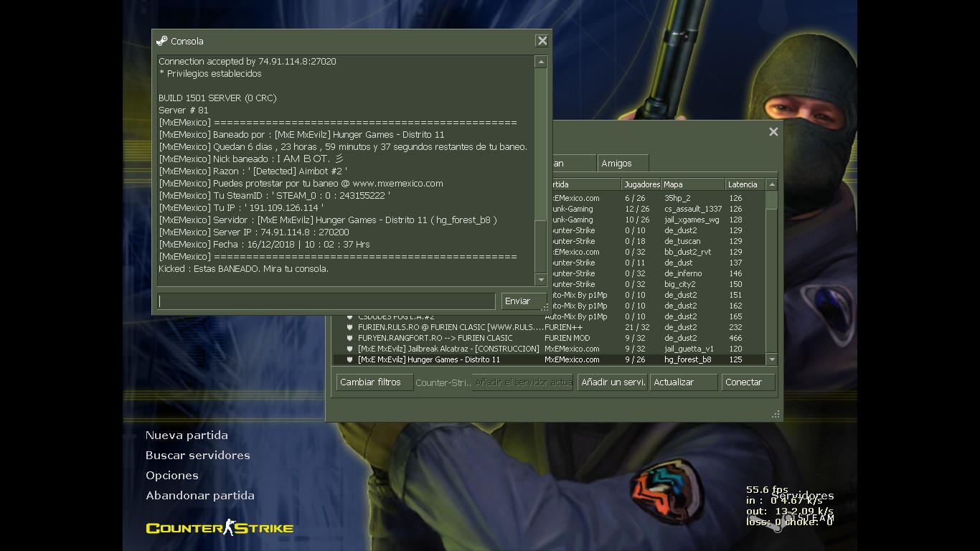This screenshot has width=980, height=551.
Task: Click the de_tuscan map cell
Action: pos(682,241)
